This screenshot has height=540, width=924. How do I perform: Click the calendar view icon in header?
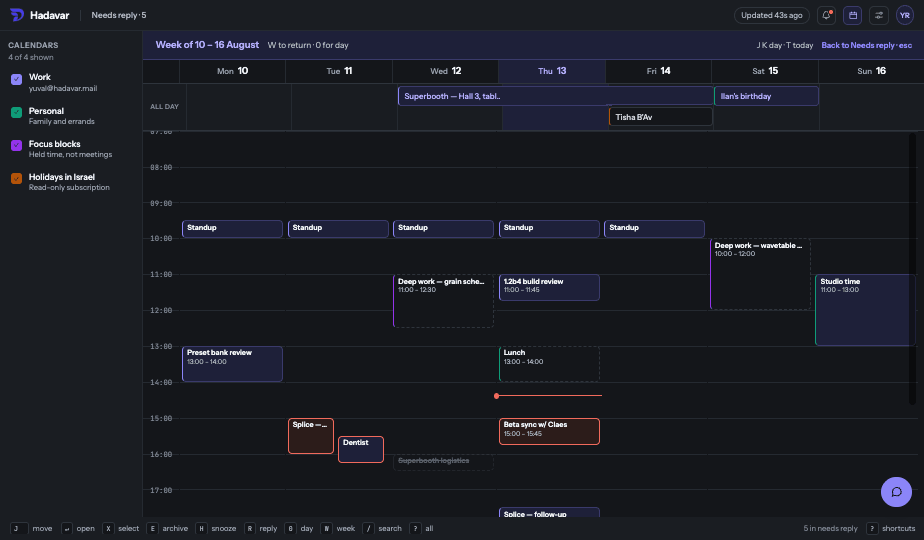852,15
